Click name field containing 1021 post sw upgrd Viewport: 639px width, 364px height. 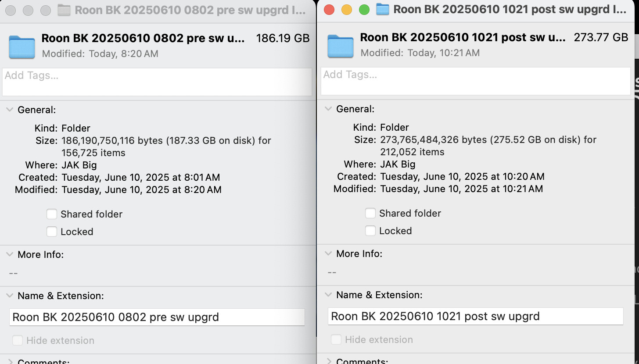[x=476, y=316]
